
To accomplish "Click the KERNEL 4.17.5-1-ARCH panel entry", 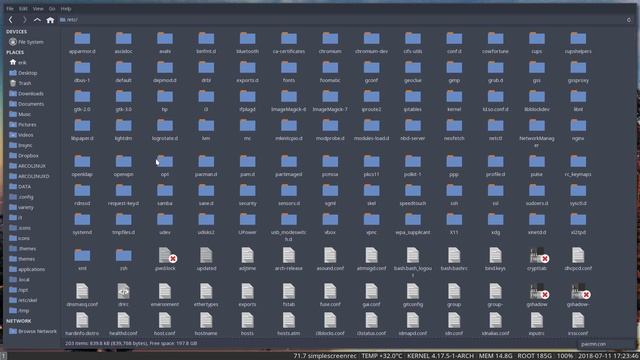I will [x=440, y=356].
